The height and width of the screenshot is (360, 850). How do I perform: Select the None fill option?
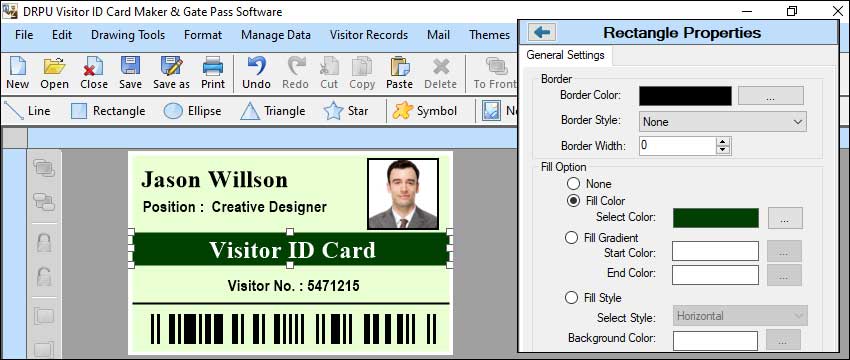[573, 184]
